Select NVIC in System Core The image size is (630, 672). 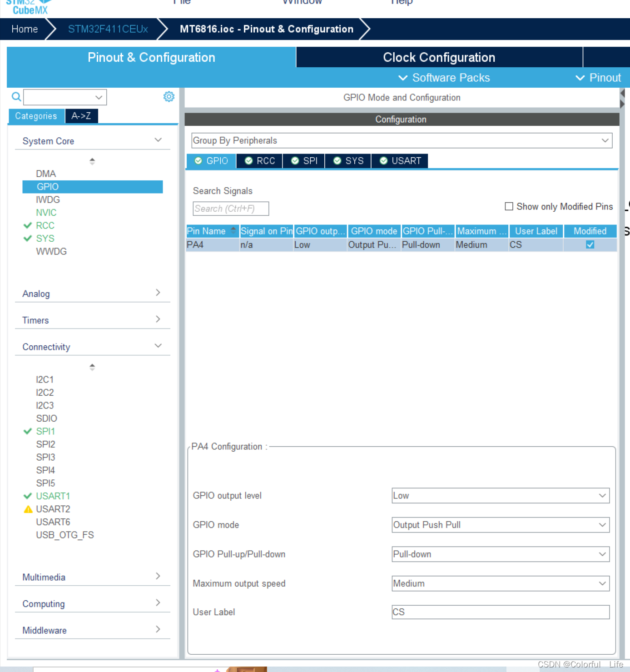point(46,213)
